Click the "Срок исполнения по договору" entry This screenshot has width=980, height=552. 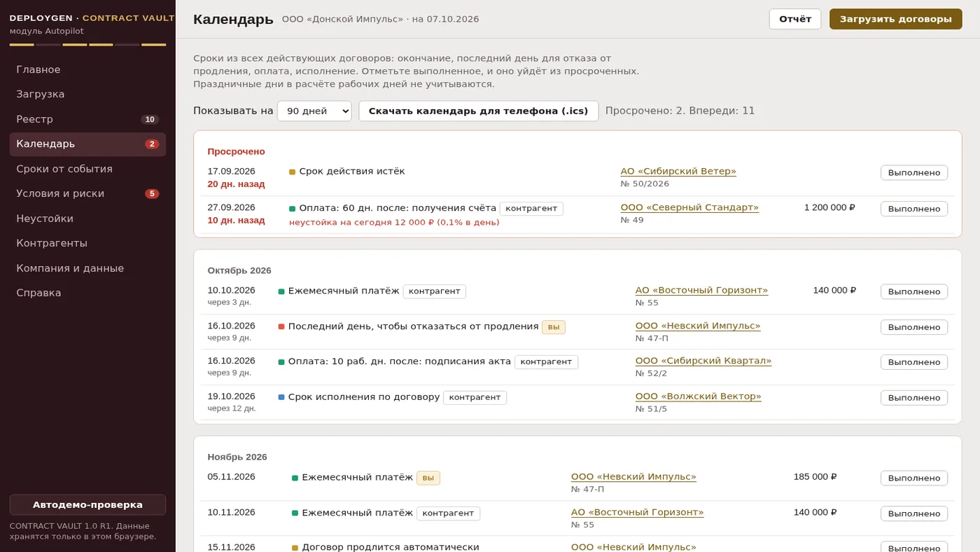pyautogui.click(x=364, y=396)
